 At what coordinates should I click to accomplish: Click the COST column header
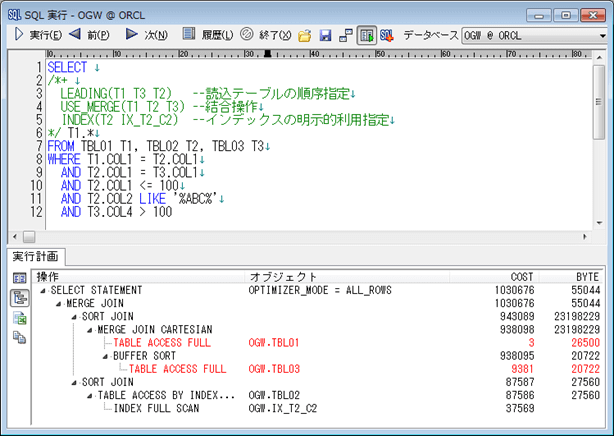[x=510, y=276]
